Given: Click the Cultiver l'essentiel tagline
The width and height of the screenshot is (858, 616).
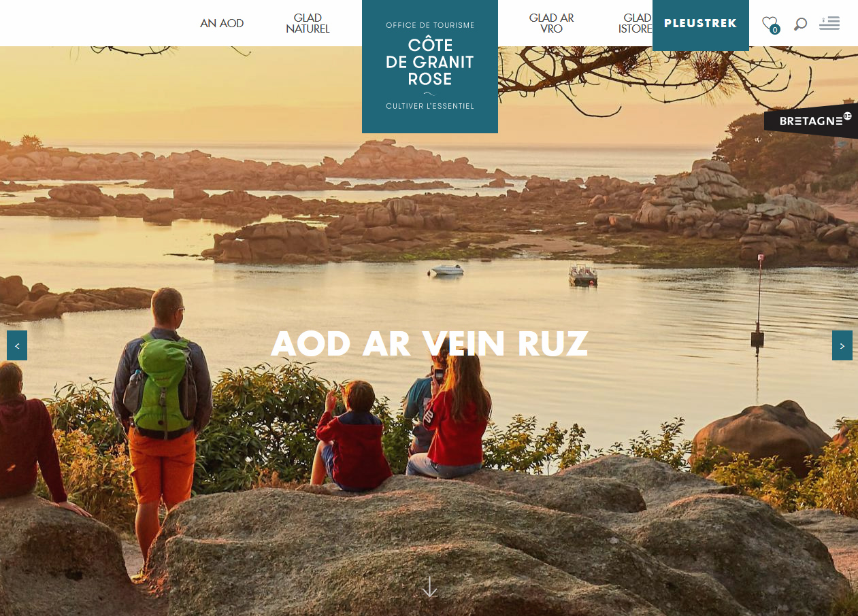Looking at the screenshot, I should pyautogui.click(x=430, y=106).
